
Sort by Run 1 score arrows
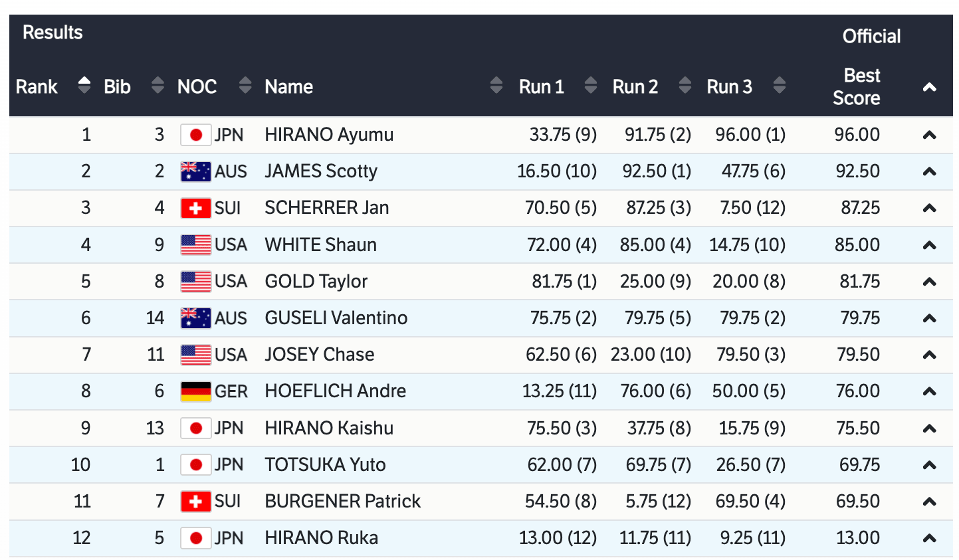pos(590,85)
